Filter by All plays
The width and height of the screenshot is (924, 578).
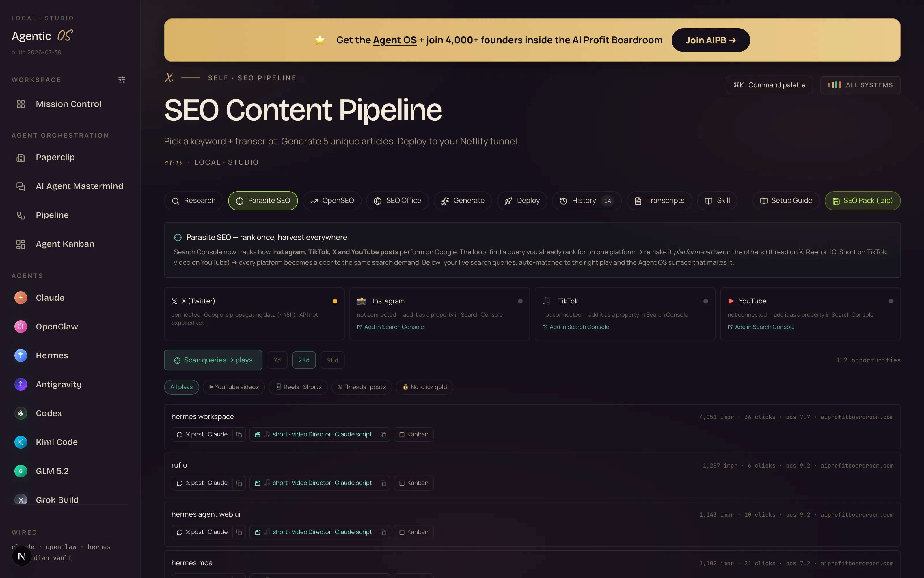(181, 387)
